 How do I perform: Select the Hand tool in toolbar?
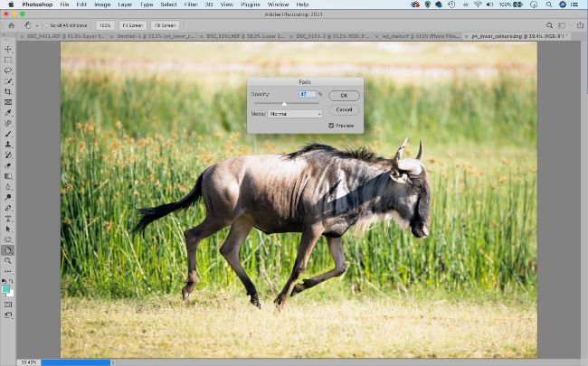coord(8,249)
